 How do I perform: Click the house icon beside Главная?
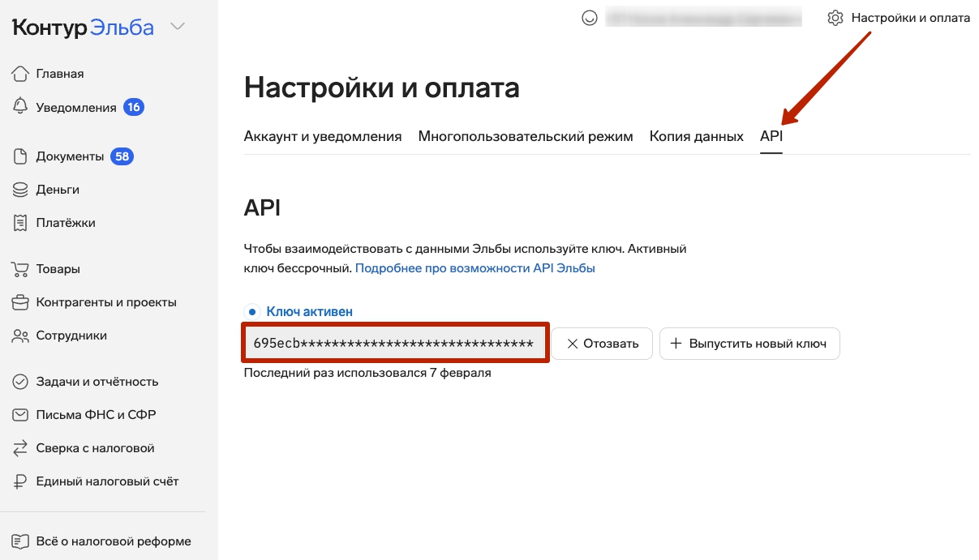20,74
